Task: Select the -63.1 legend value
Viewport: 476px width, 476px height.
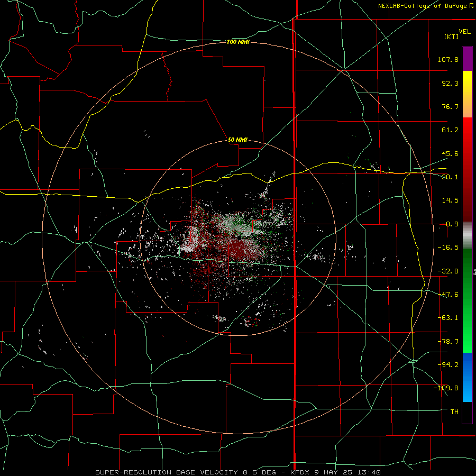Action: 448,318
